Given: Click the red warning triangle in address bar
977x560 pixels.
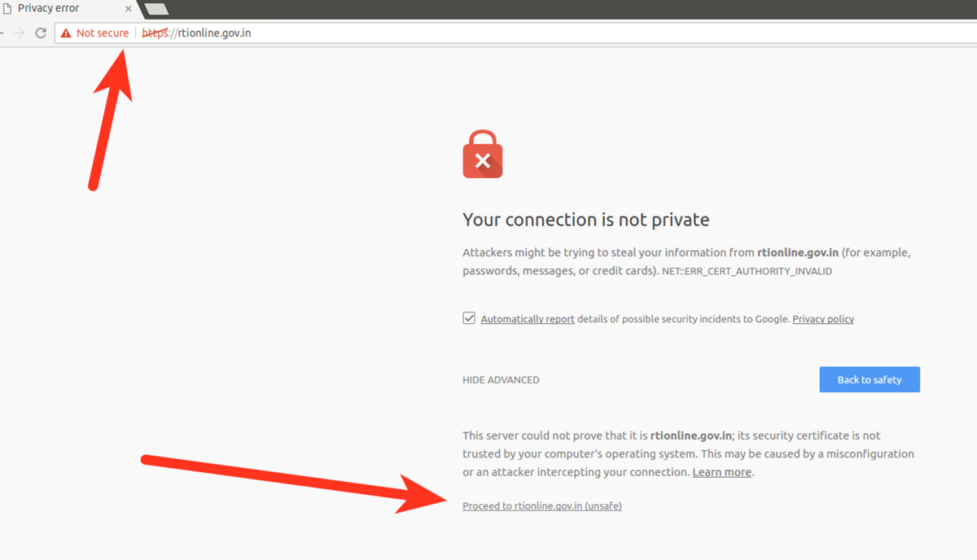Looking at the screenshot, I should point(66,33).
